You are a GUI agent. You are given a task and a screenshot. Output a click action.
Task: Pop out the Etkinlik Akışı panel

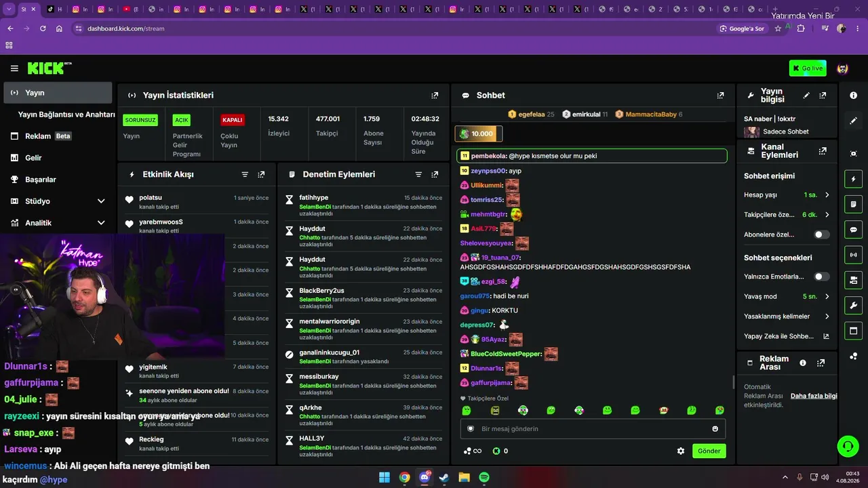pos(261,174)
